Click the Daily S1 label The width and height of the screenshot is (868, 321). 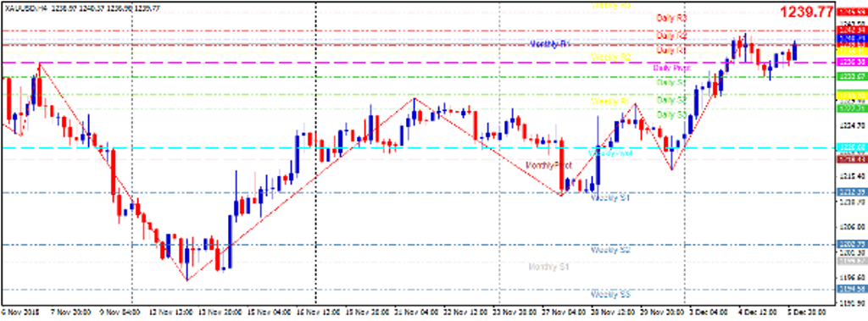[671, 82]
